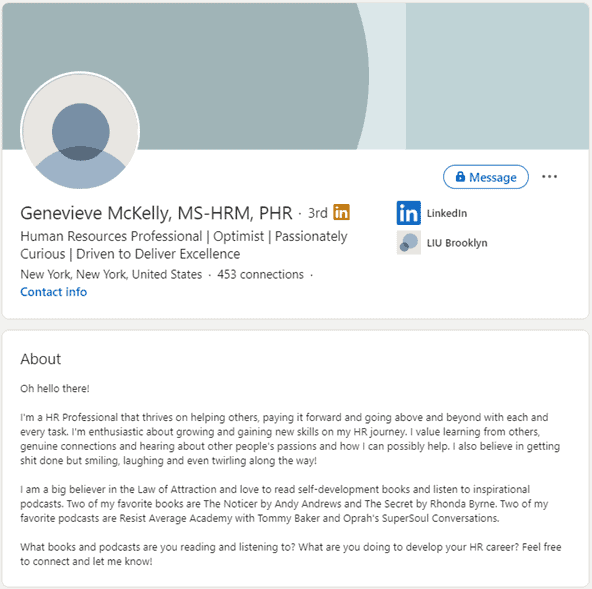Open the LinkedIn company link text
Image resolution: width=592 pixels, height=589 pixels.
(x=447, y=213)
